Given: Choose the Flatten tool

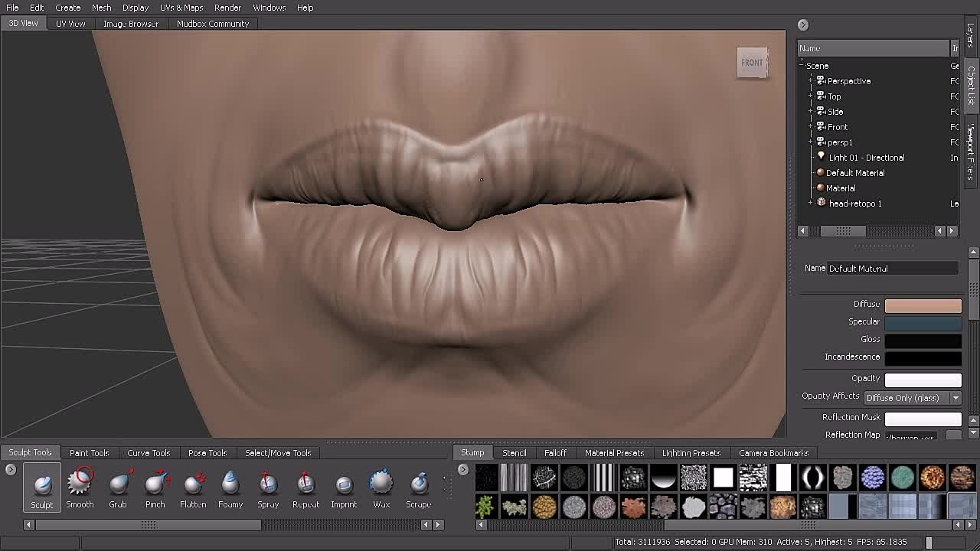Looking at the screenshot, I should click(192, 487).
